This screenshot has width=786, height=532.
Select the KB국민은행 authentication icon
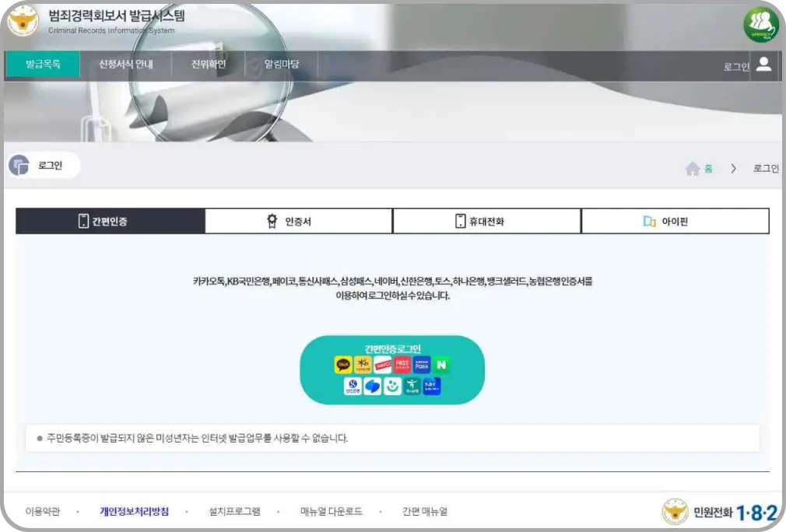363,365
